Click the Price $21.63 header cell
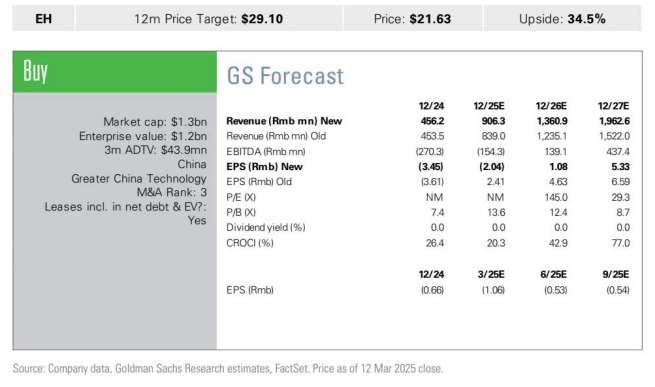Image resolution: width=655 pixels, height=387 pixels. point(413,19)
